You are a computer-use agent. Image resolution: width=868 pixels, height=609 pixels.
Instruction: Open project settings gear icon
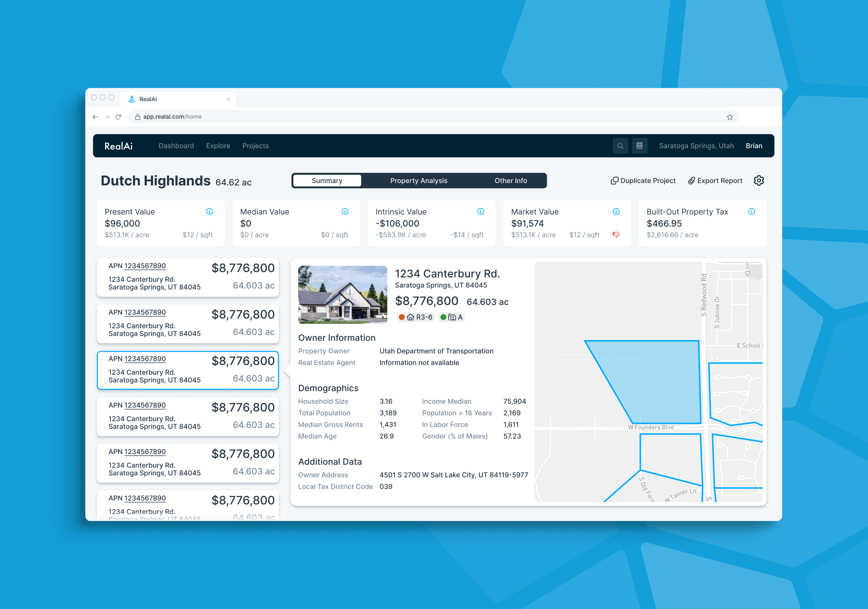[x=758, y=181]
